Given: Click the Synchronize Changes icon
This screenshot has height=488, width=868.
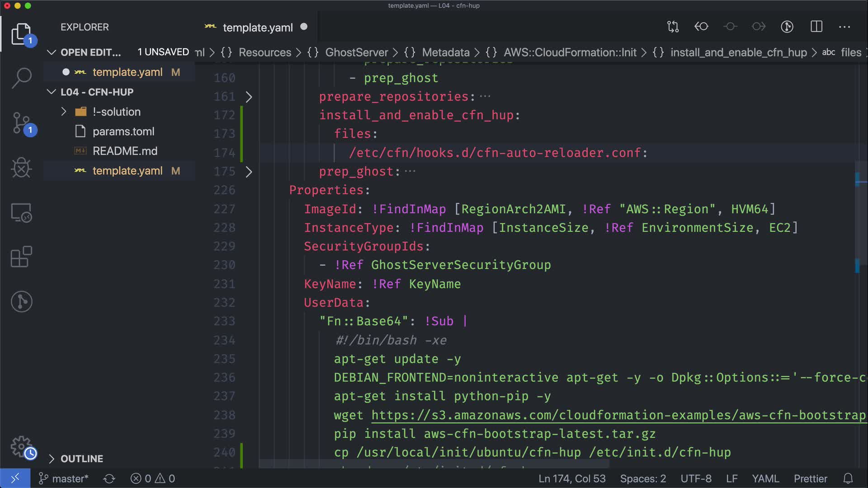Looking at the screenshot, I should (x=109, y=479).
